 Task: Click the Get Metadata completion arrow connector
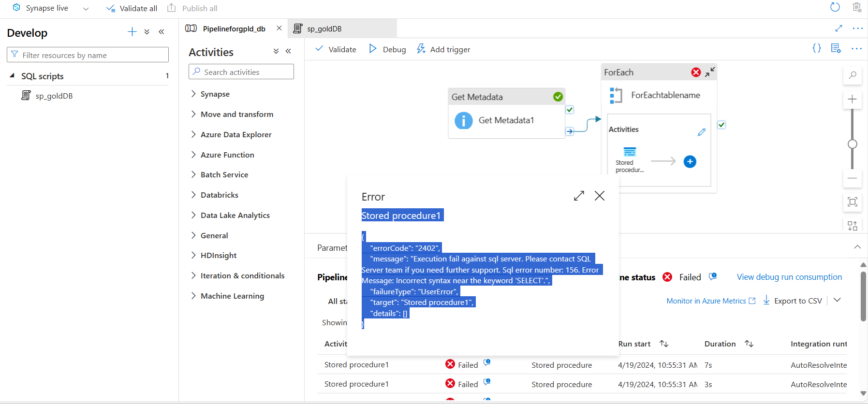[x=570, y=131]
